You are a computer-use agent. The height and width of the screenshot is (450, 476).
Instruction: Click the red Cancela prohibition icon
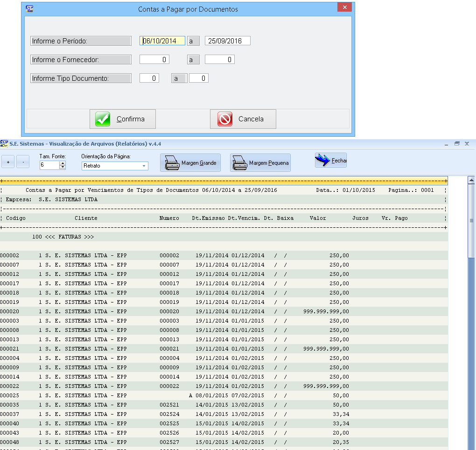pos(225,119)
